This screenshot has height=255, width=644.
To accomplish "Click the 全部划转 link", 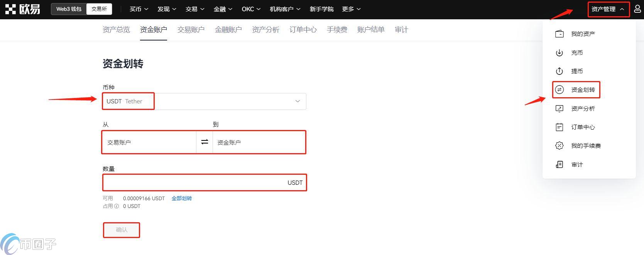I will tap(182, 198).
